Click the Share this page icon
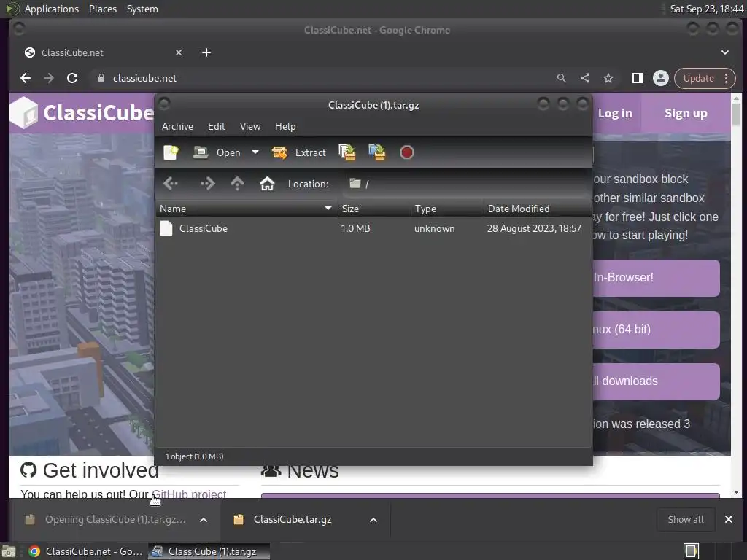 point(585,78)
